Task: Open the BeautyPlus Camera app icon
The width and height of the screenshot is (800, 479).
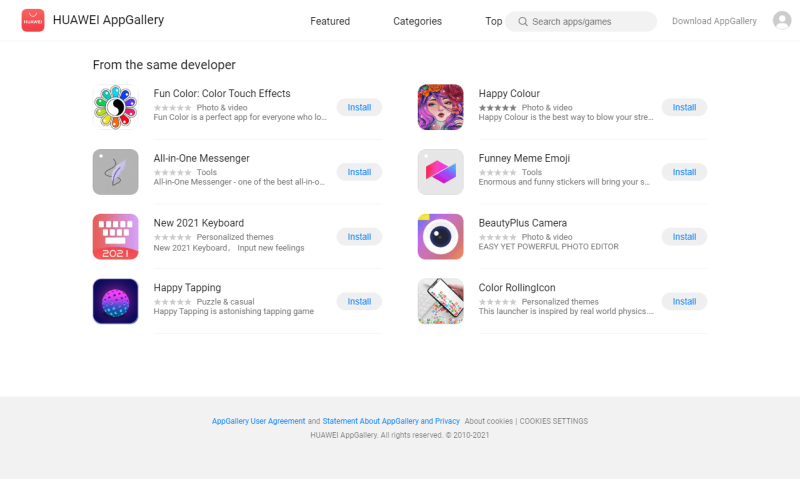Action: (x=440, y=237)
